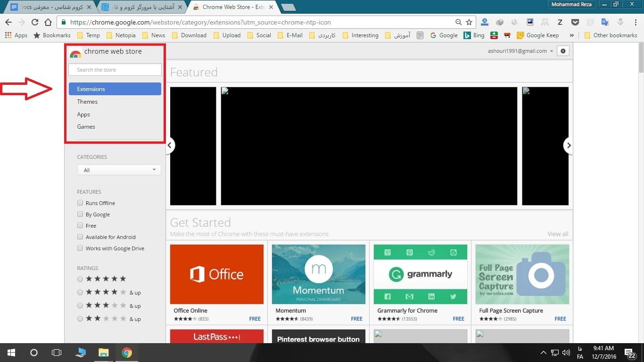Show previous featured carousel slide
The image size is (644, 362).
pyautogui.click(x=170, y=146)
